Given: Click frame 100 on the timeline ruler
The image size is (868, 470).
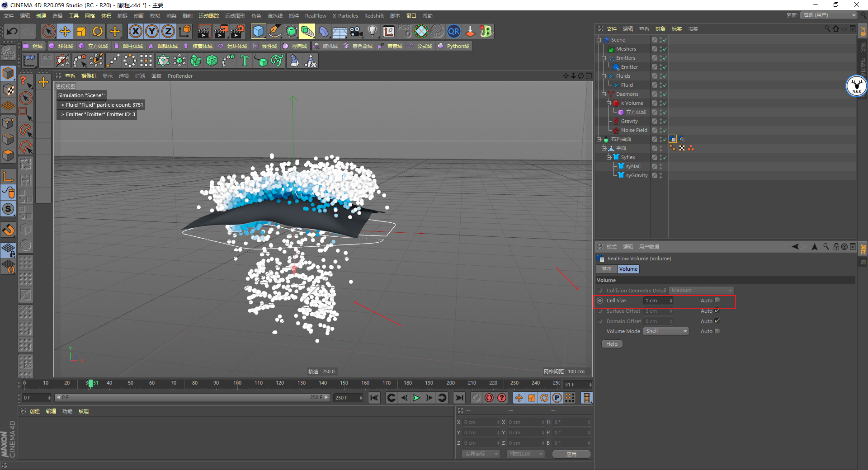Looking at the screenshot, I should click(x=237, y=383).
